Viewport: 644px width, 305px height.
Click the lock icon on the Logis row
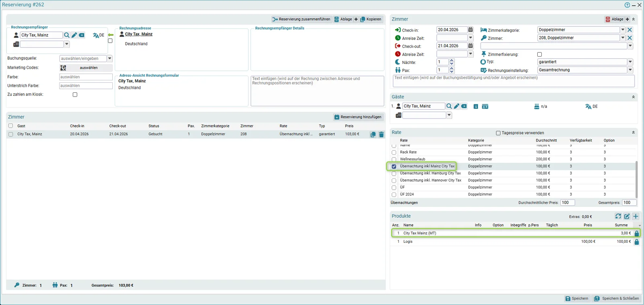[637, 242]
